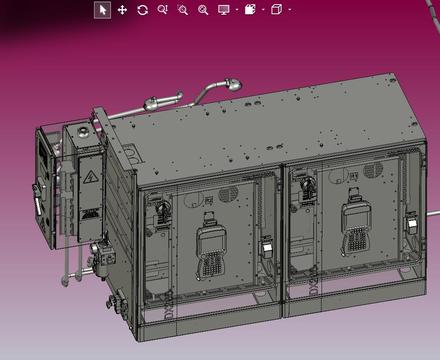Pick the round vent grille on left cabinet door

tap(229, 194)
